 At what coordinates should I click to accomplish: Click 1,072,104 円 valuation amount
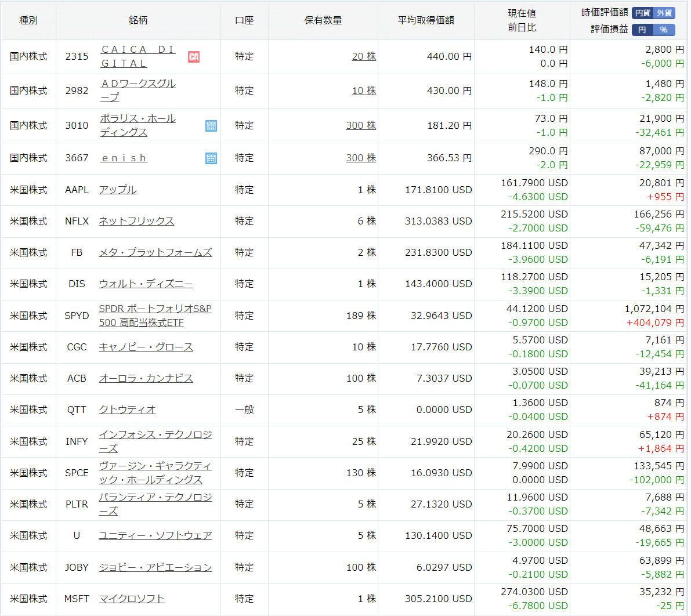click(x=654, y=309)
